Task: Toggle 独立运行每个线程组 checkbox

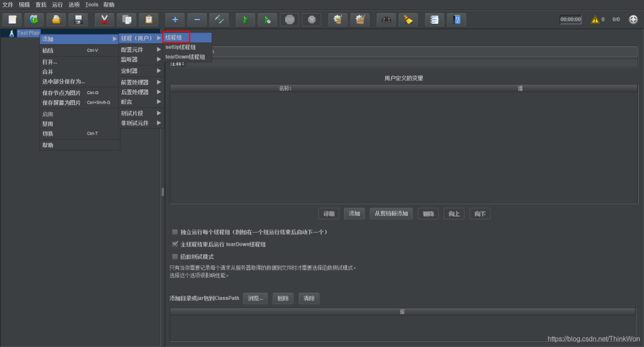Action: 175,232
